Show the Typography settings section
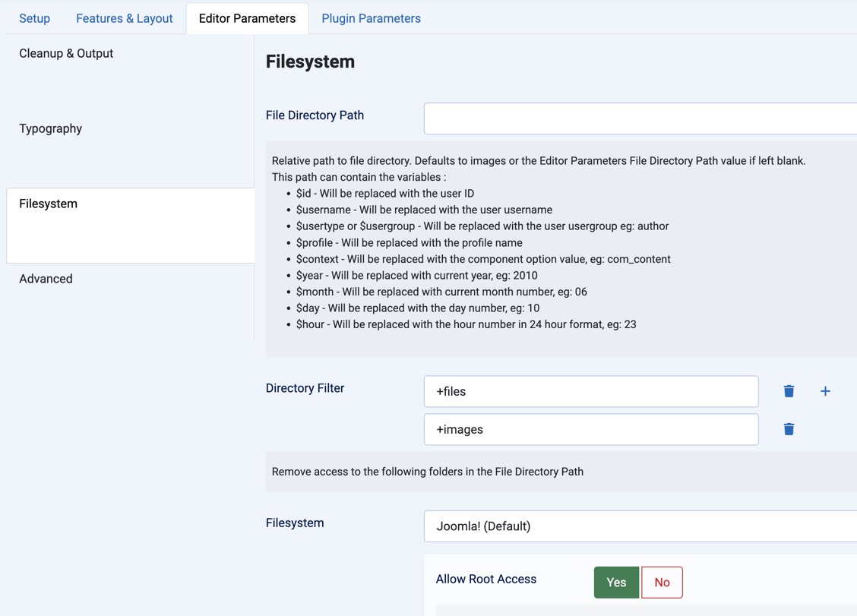The image size is (857, 616). tap(51, 128)
